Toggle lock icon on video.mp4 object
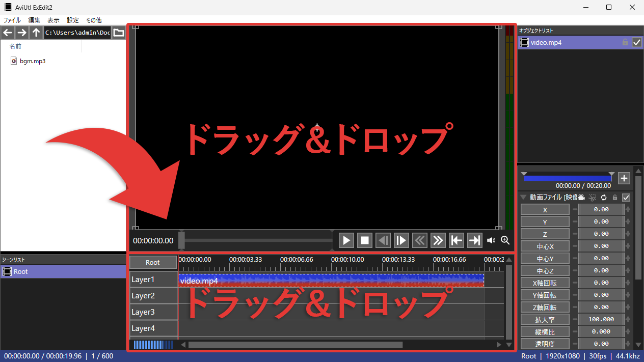The width and height of the screenshot is (644, 362). pos(625,43)
